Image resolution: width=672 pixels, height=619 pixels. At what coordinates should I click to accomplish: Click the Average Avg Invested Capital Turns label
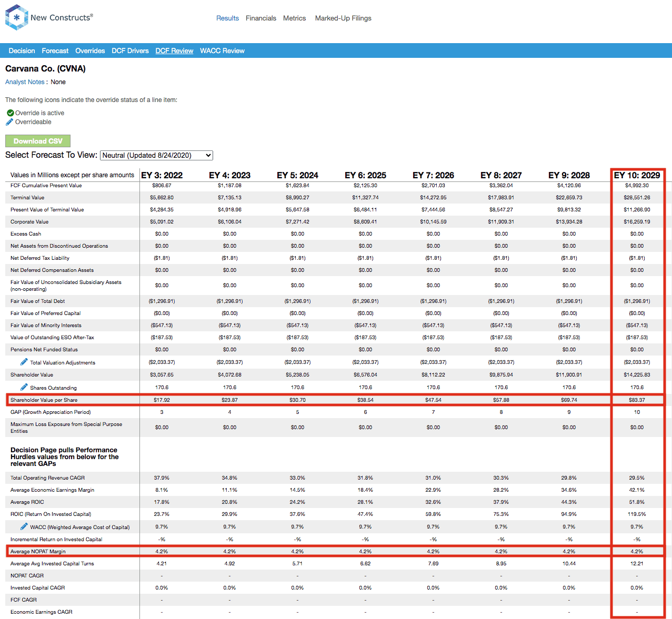click(x=53, y=564)
